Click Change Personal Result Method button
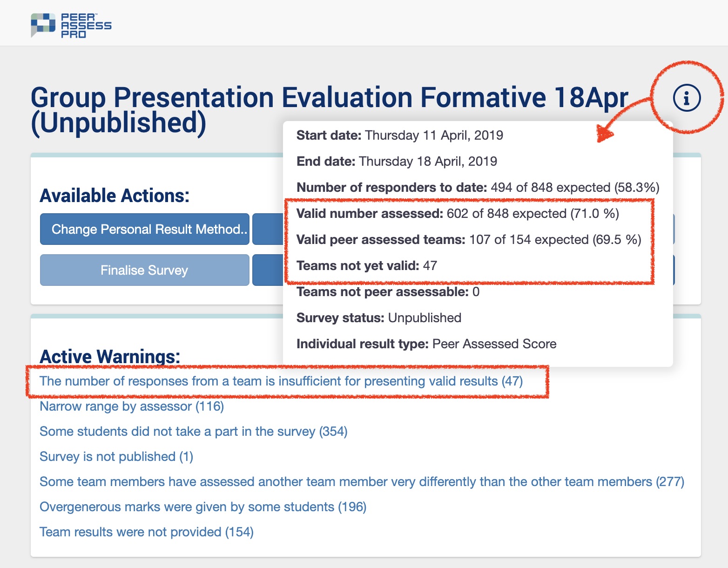The height and width of the screenshot is (568, 728). (x=145, y=229)
